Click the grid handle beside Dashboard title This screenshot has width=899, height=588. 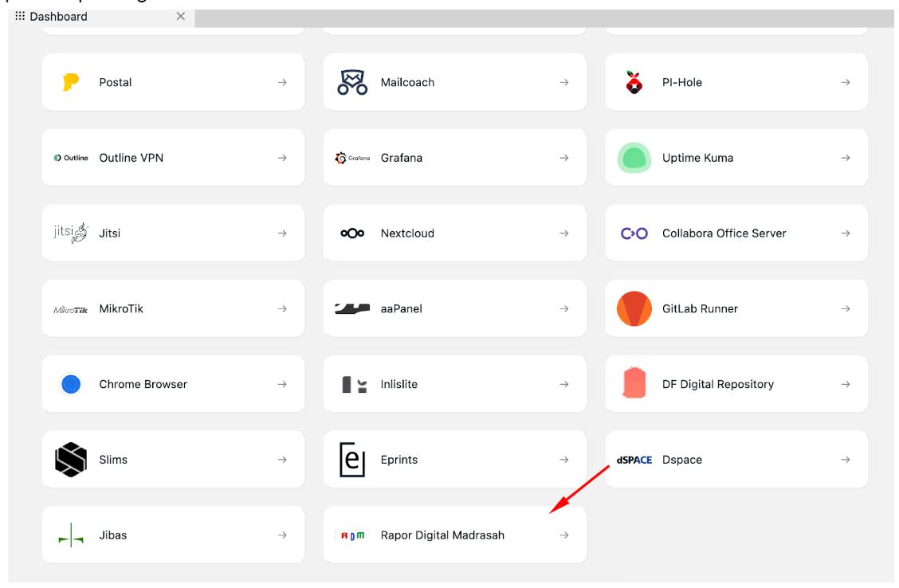coord(20,17)
